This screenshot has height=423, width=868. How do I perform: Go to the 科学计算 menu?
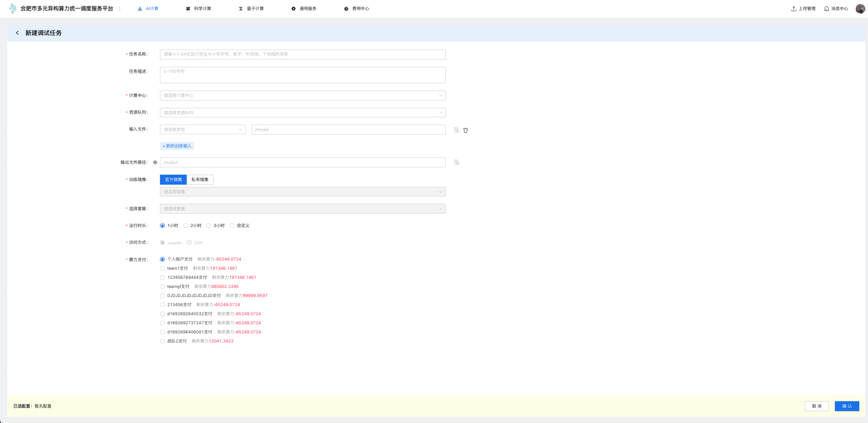199,9
